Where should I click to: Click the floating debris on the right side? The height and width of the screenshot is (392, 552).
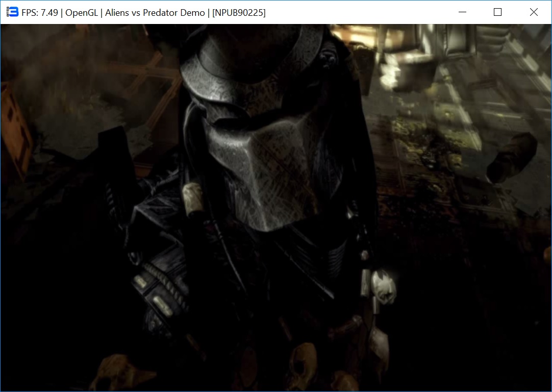pos(512,158)
